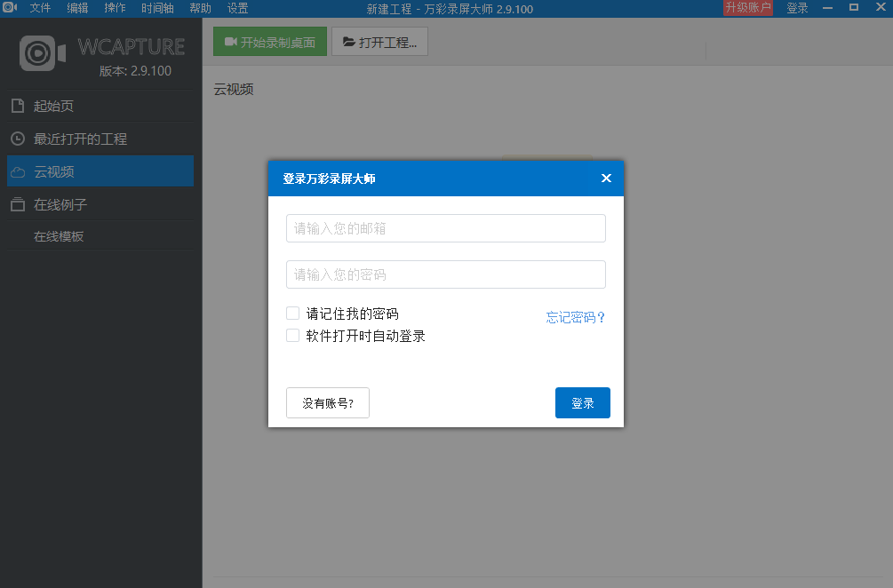Open the 编辑 menu

point(77,8)
